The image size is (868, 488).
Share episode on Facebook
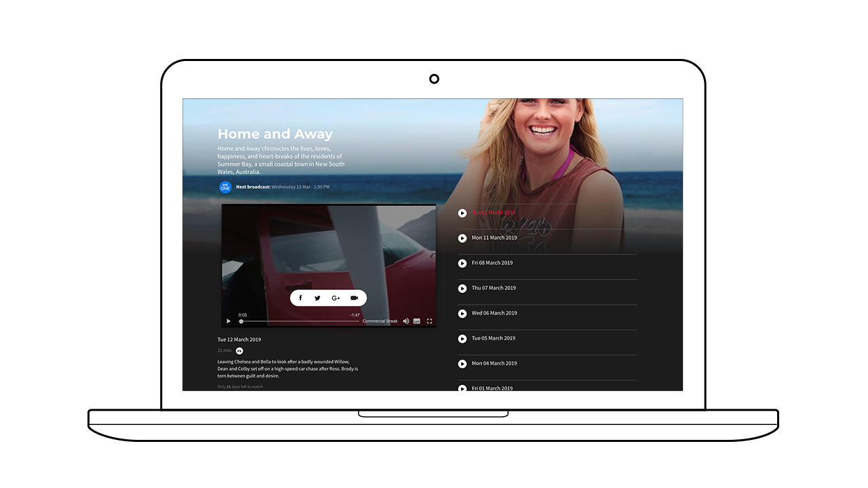[300, 298]
